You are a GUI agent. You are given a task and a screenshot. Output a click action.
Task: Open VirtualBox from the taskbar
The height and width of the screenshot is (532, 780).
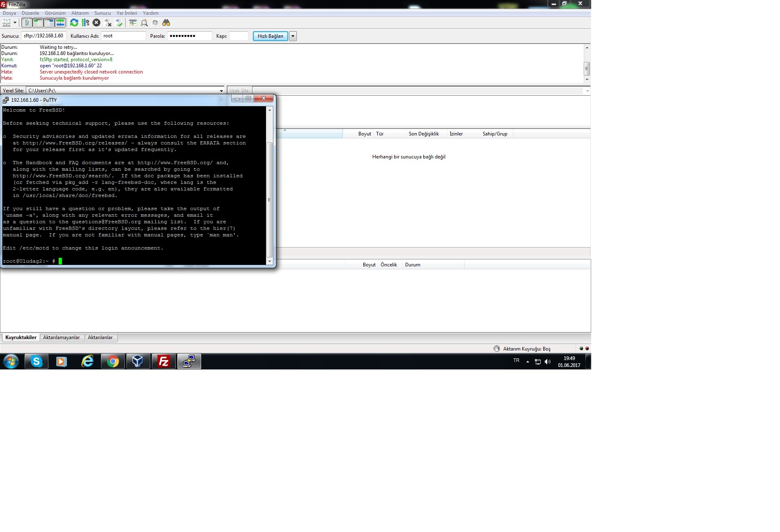[x=138, y=362]
